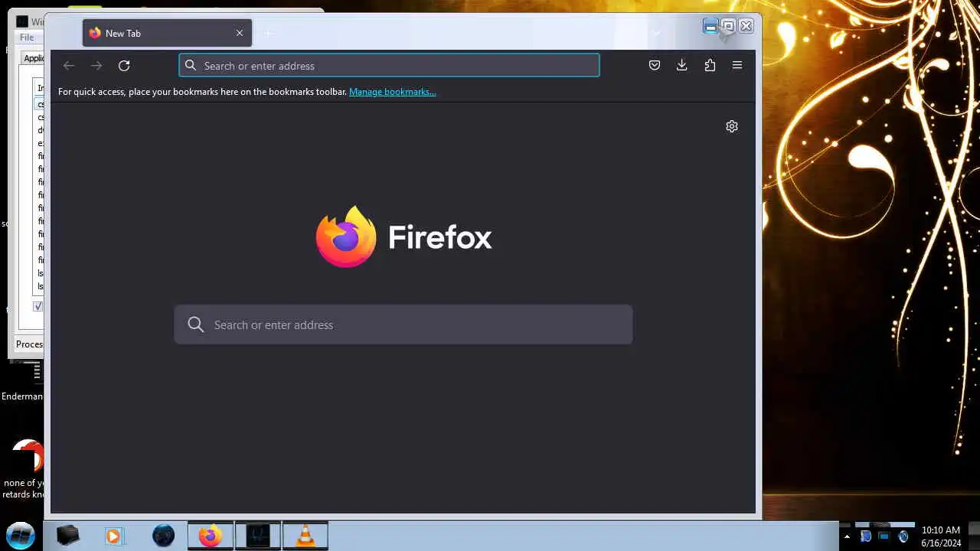This screenshot has height=551, width=980.
Task: Switch to Task Manager taskbar button
Action: click(258, 536)
